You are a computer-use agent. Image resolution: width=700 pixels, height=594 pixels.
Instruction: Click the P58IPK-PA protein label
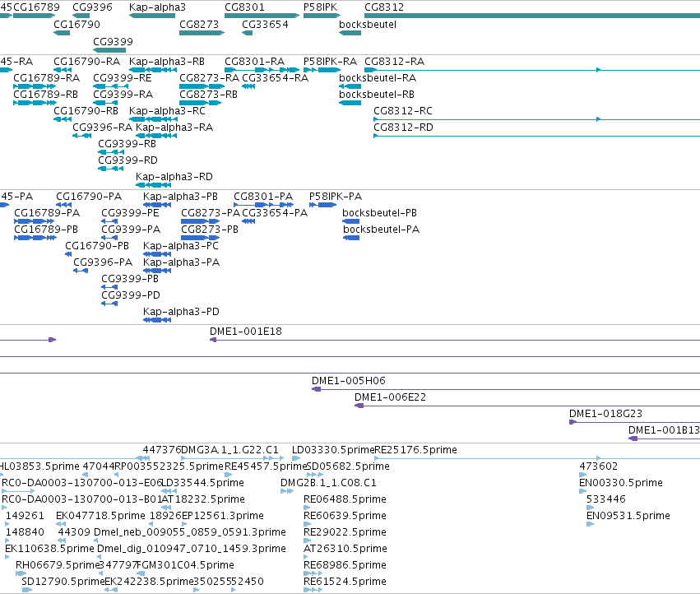(x=336, y=196)
